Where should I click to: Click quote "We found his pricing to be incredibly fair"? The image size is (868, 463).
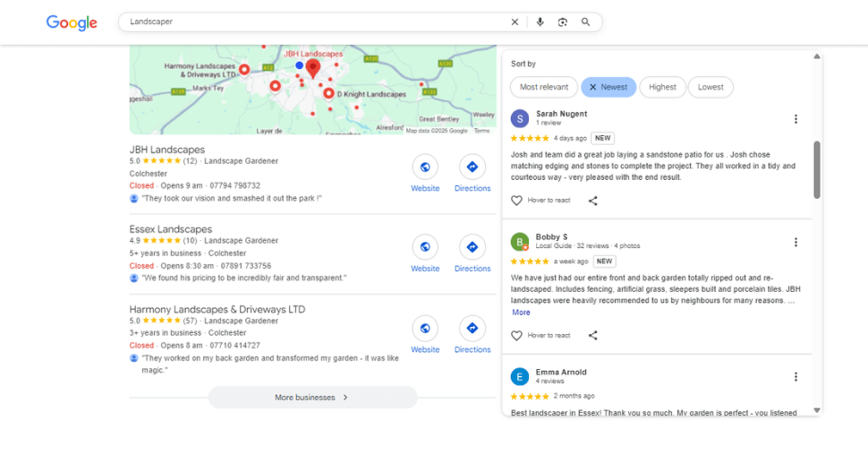coord(243,278)
